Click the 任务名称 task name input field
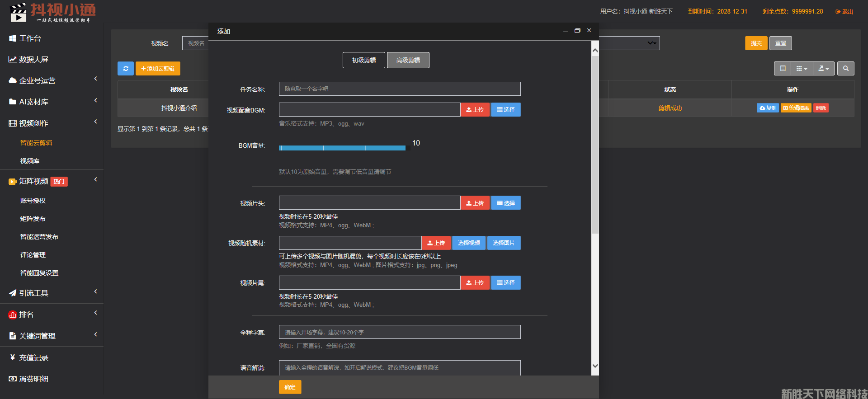Viewport: 868px width, 399px height. coord(399,89)
